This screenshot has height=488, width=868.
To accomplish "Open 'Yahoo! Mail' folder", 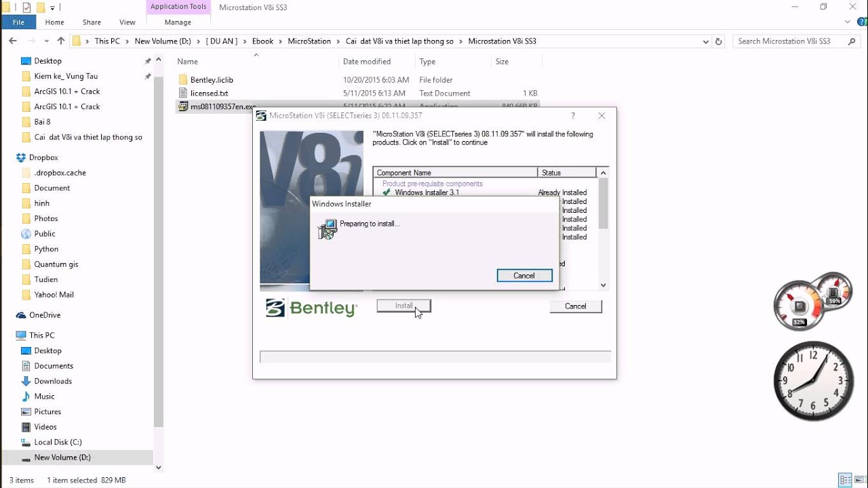I will pyautogui.click(x=54, y=295).
